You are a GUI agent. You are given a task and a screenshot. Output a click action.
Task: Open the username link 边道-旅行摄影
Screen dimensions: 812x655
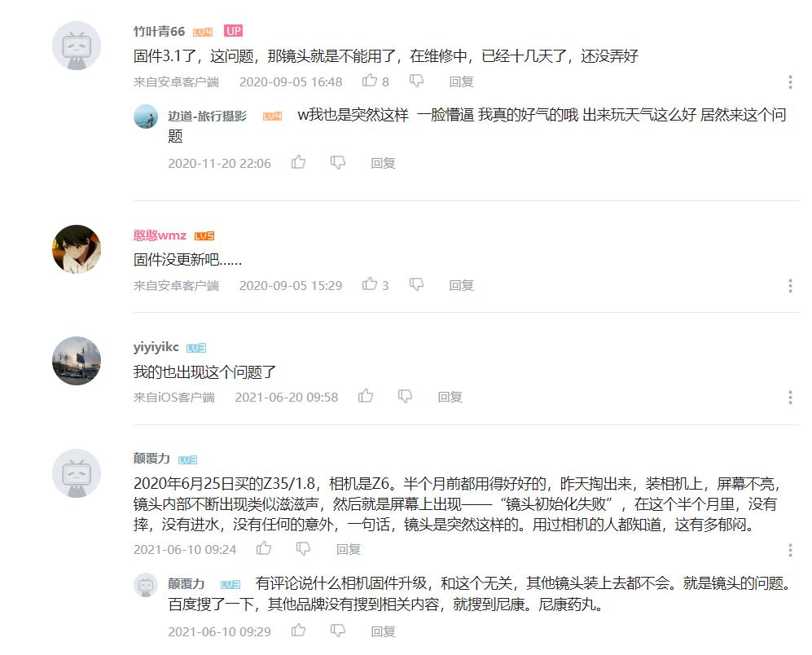click(207, 116)
